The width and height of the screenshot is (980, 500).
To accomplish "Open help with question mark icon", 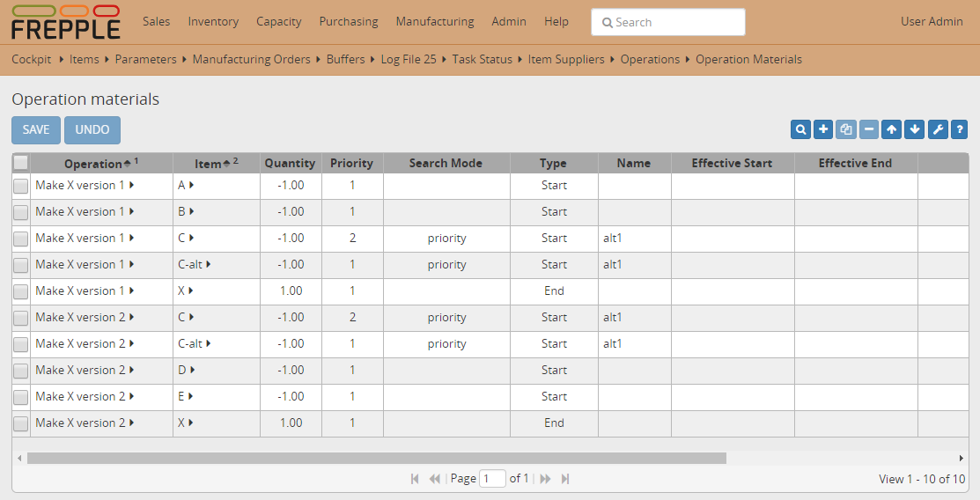I will pos(960,129).
